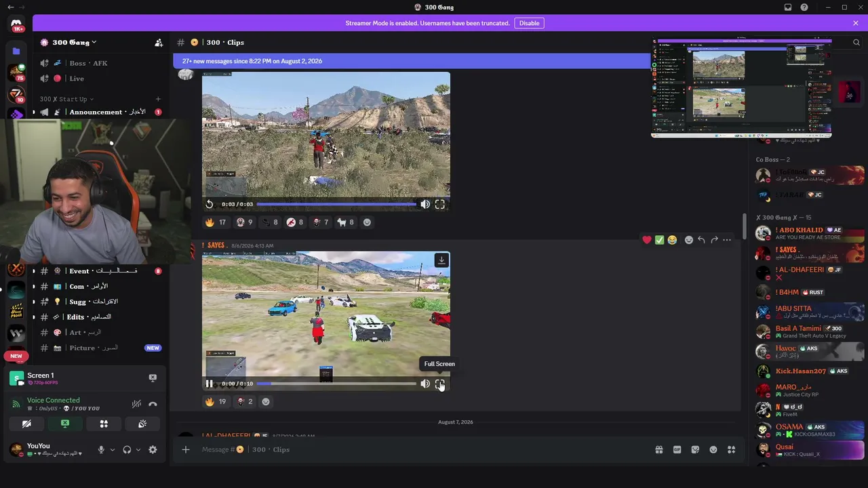Open headphone output options dropdown
868x488 pixels.
pos(138,449)
